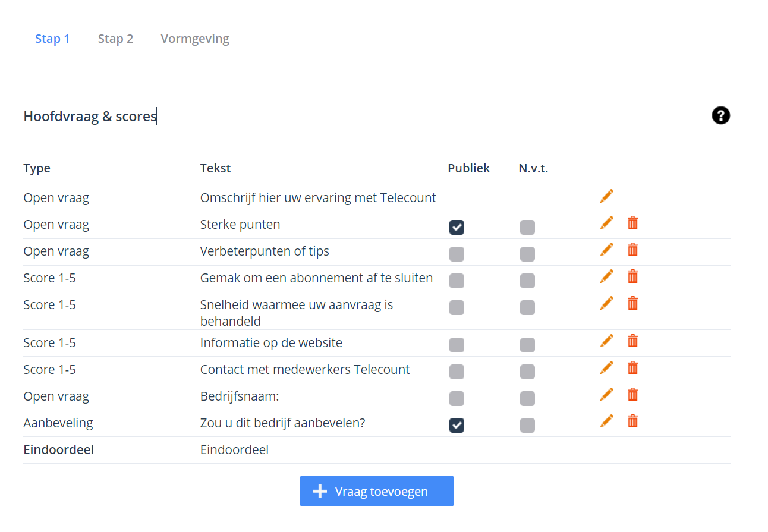Delete the 'Verbeterpunten of tips' question
The image size is (768, 532).
(x=632, y=250)
